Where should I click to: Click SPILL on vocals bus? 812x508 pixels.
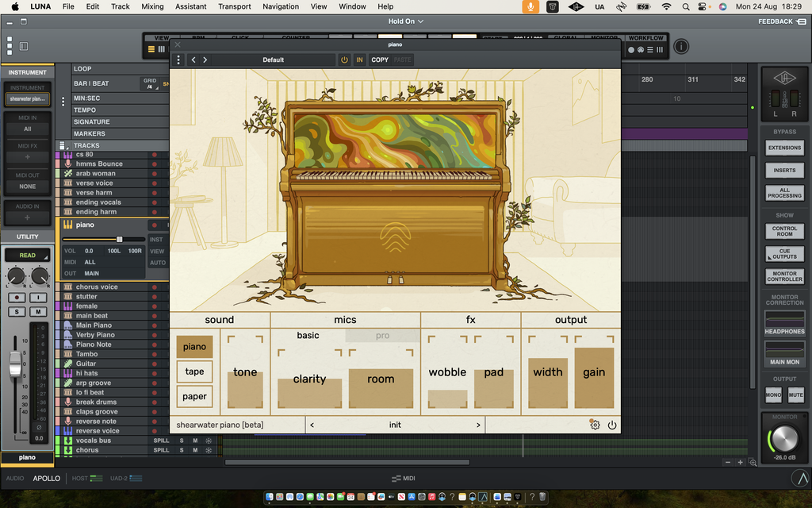pyautogui.click(x=161, y=441)
